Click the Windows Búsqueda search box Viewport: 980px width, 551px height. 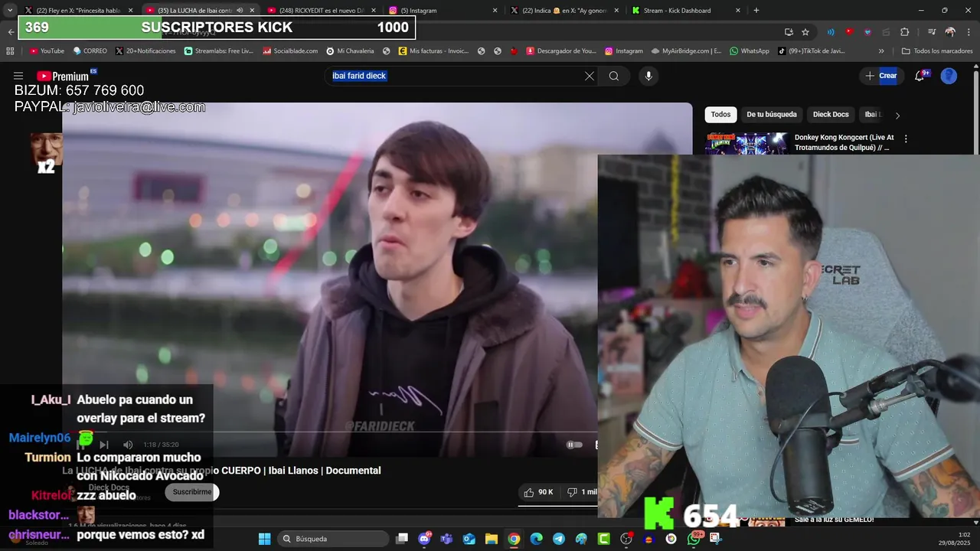pyautogui.click(x=332, y=539)
